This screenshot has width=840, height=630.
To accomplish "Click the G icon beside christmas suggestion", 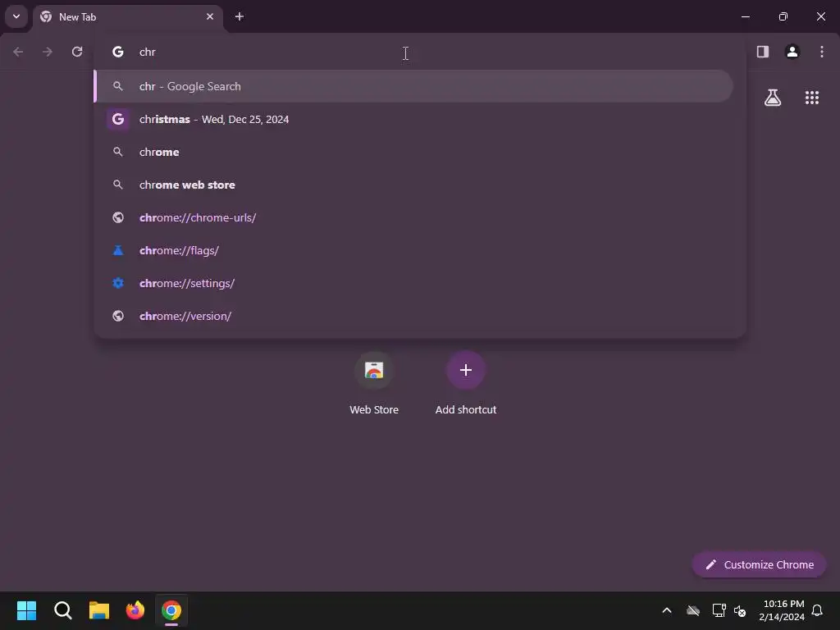I will click(118, 119).
